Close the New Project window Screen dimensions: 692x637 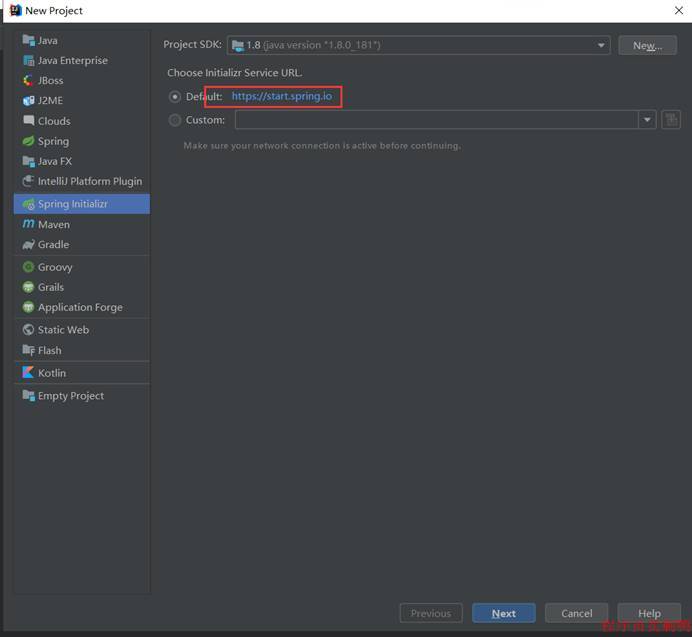point(679,11)
